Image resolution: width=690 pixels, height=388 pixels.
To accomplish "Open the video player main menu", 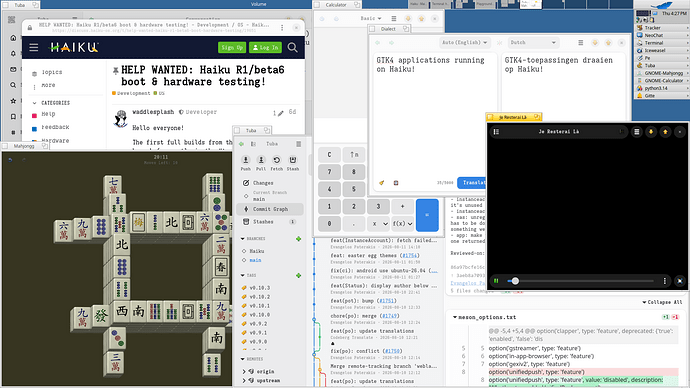I will coord(636,132).
